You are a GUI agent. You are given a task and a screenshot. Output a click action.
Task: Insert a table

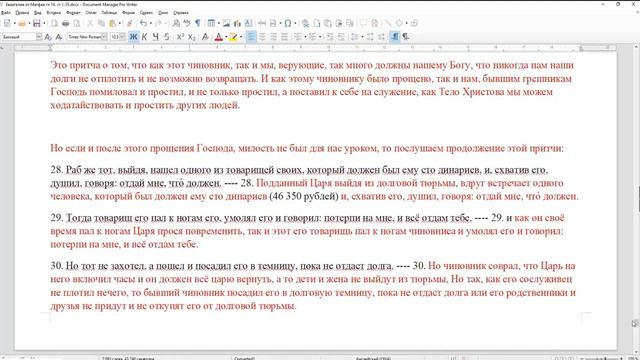211,24
